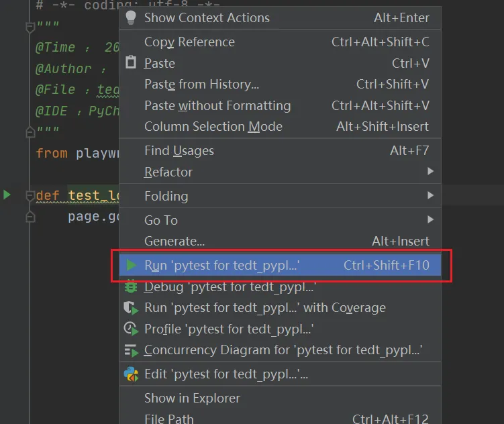Edit 'pytest for tedt_pypl...' configuration
Image resolution: width=504 pixels, height=424 pixels.
280,374
